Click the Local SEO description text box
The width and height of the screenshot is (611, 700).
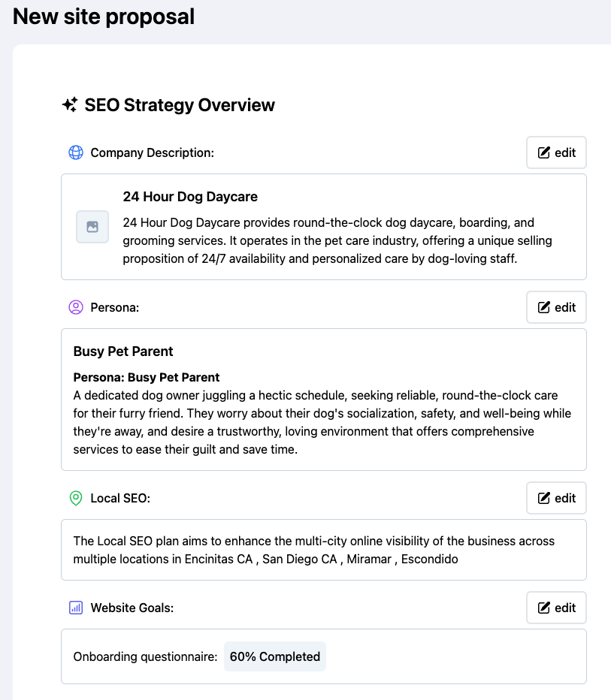pos(323,548)
